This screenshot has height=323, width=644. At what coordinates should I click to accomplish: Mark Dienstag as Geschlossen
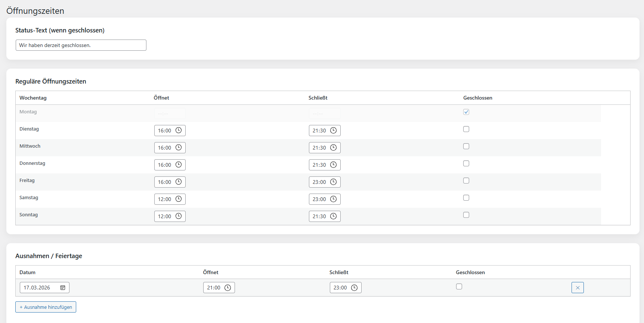[466, 129]
